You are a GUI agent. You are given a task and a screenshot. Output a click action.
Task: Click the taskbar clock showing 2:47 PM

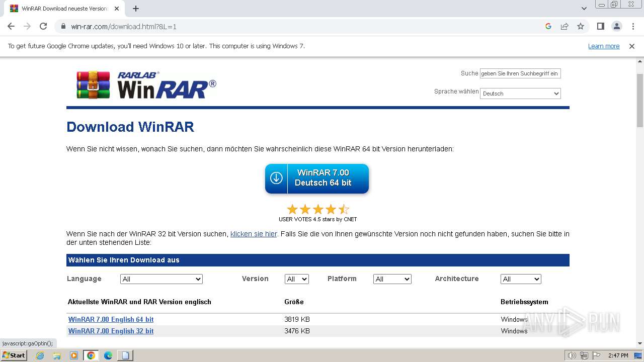618,355
